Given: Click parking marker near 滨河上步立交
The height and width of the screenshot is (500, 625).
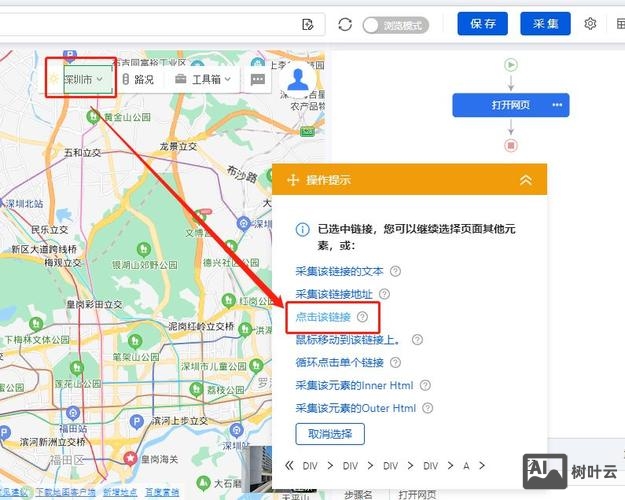Looking at the screenshot, I should (137, 422).
